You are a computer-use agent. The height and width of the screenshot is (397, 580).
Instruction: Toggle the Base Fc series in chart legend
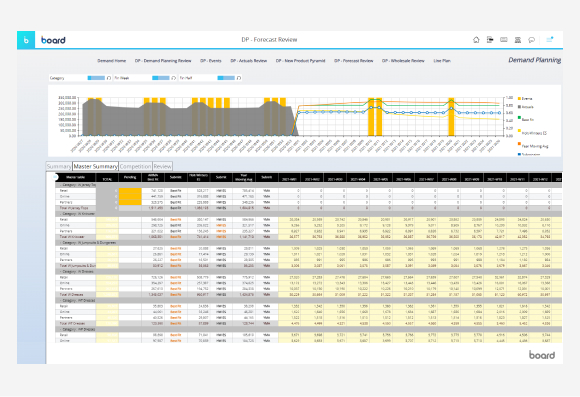click(x=526, y=119)
